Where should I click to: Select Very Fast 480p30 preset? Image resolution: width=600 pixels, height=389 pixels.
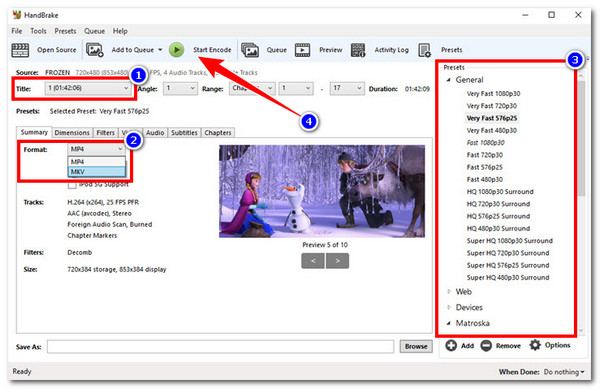pos(492,130)
